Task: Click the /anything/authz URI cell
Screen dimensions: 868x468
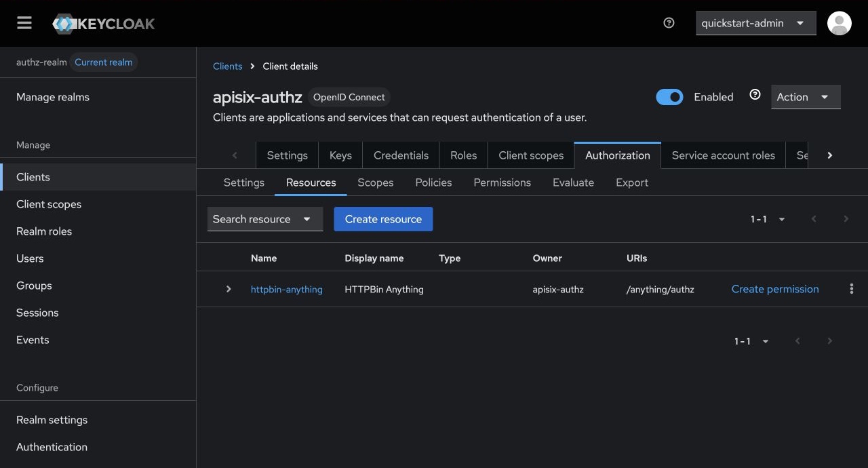Action: point(660,290)
